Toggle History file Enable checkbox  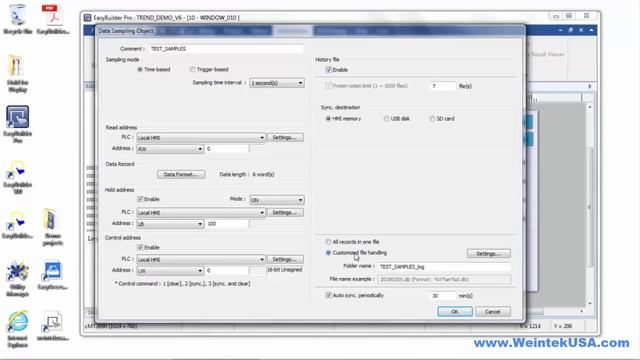pyautogui.click(x=329, y=70)
